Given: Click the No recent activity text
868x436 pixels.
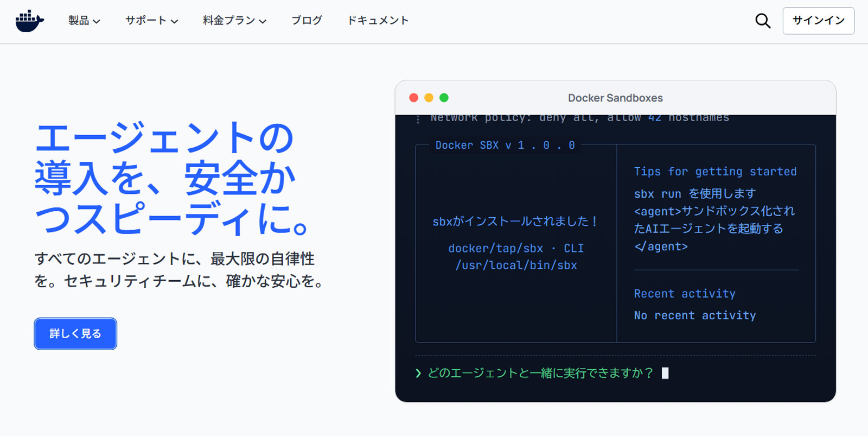Looking at the screenshot, I should (695, 315).
